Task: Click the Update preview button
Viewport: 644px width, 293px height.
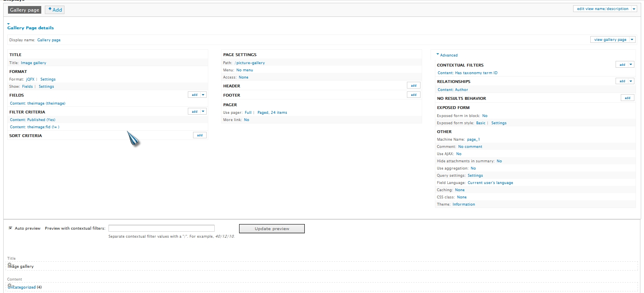Action: coord(272,228)
